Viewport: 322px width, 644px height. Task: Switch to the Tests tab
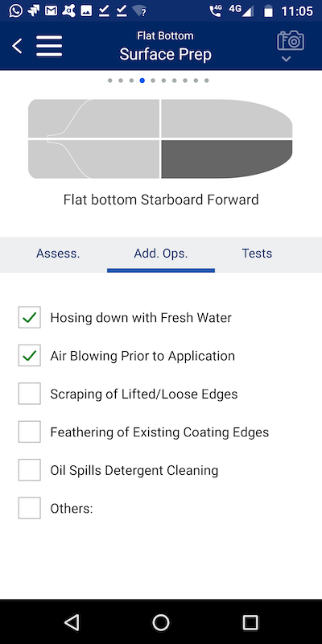pos(257,254)
